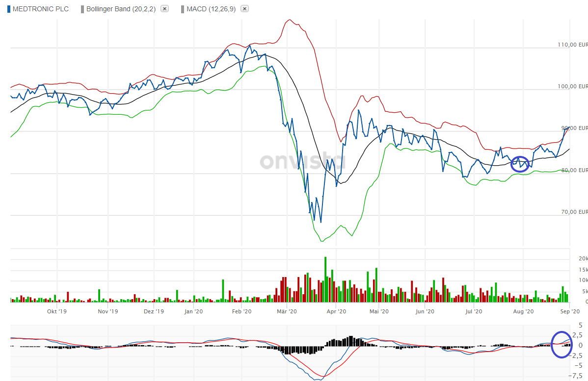Click the Sep '20 date label

click(570, 311)
